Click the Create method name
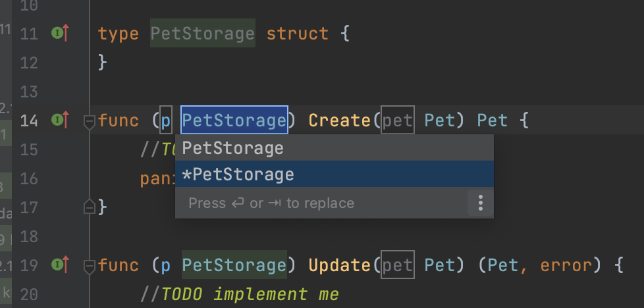The width and height of the screenshot is (644, 308). point(339,120)
